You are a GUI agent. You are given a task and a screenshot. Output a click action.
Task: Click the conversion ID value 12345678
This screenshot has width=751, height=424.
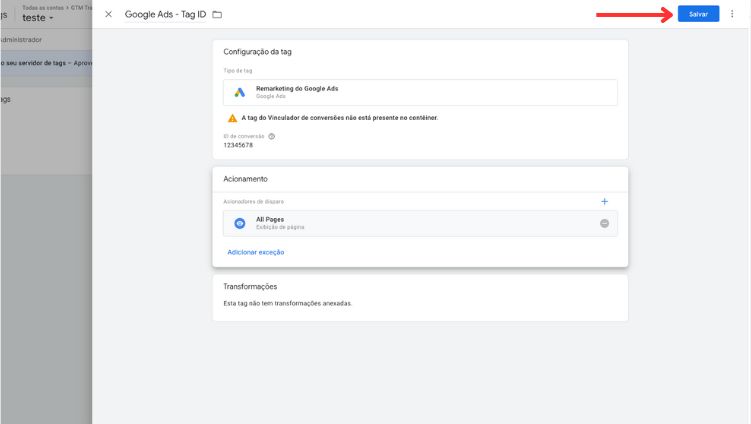(238, 145)
